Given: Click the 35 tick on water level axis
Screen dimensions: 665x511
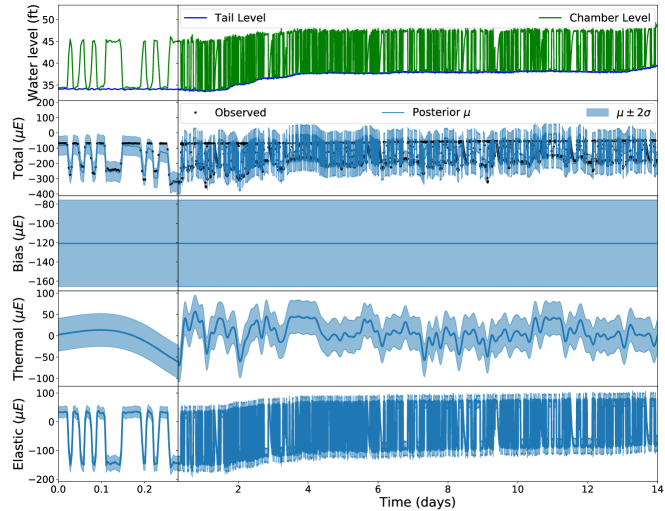Looking at the screenshot, I should click(49, 85).
